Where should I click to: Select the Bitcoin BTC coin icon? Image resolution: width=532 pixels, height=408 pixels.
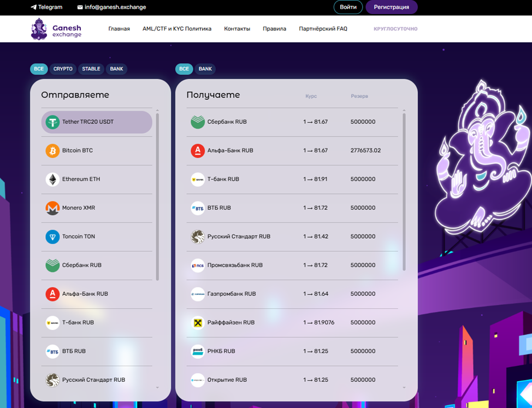tap(52, 151)
